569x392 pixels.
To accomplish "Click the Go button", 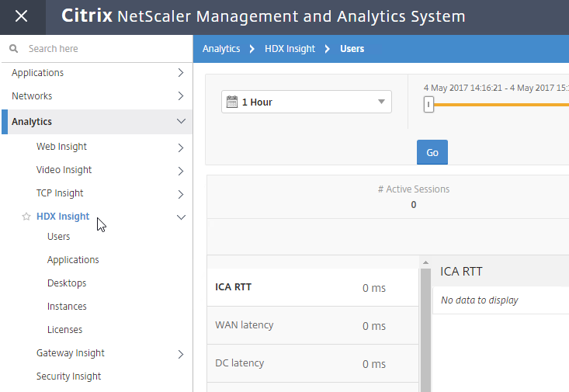I will tap(432, 152).
